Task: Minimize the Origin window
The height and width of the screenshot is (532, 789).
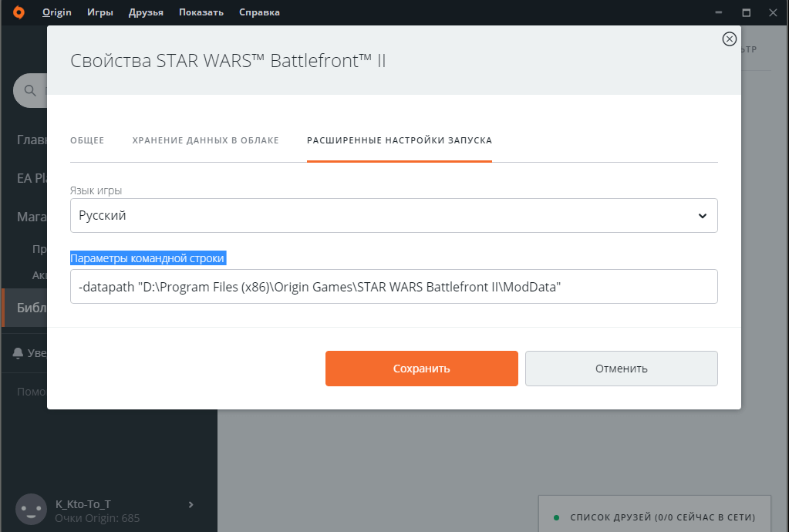Action: [719, 12]
